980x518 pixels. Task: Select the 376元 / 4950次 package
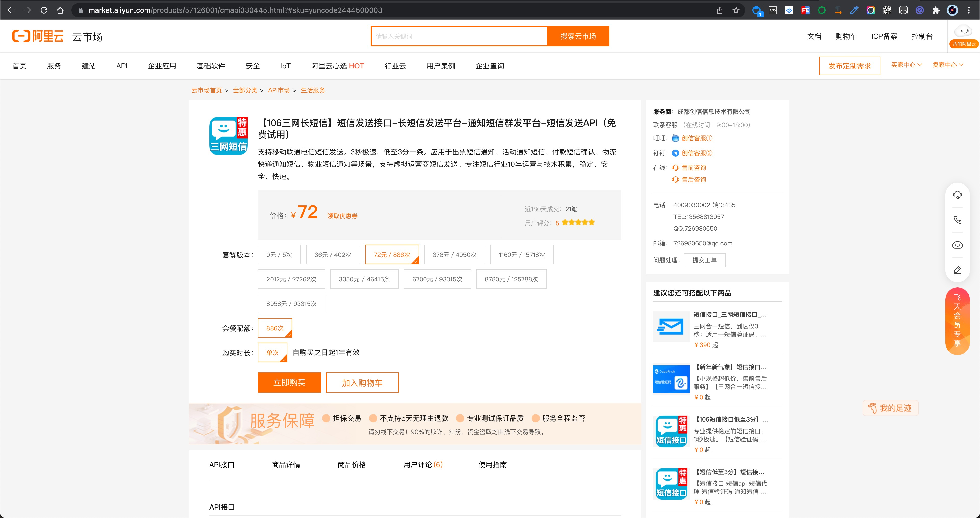[454, 254]
